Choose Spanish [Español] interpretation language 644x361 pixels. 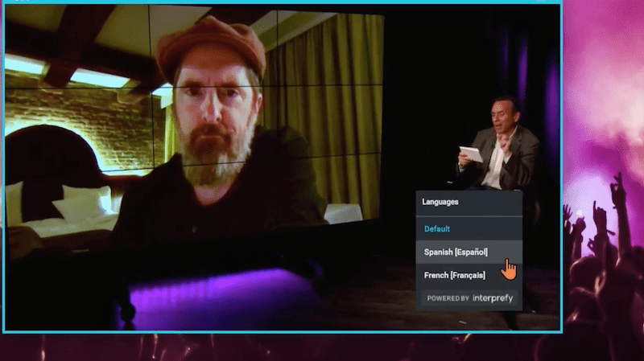456,252
